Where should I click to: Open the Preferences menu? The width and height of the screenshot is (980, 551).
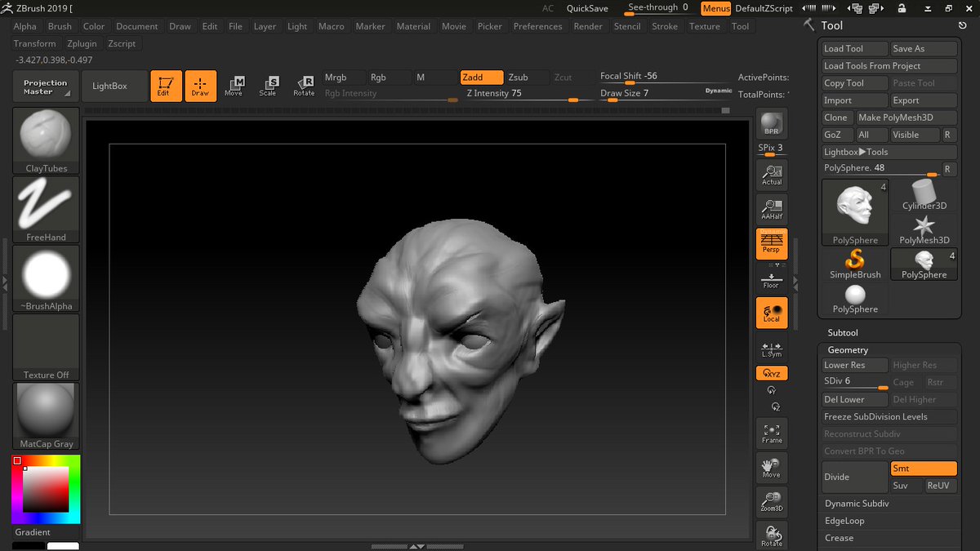[537, 26]
